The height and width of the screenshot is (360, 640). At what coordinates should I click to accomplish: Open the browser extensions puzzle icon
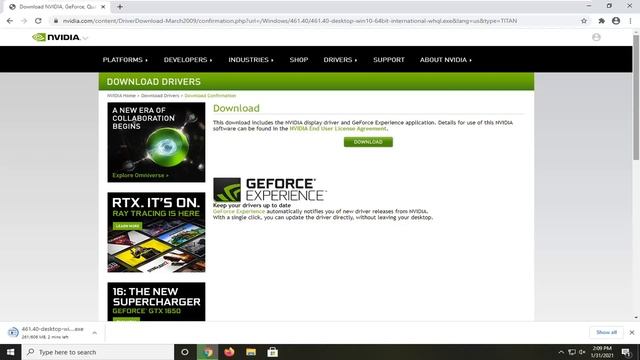pos(601,21)
